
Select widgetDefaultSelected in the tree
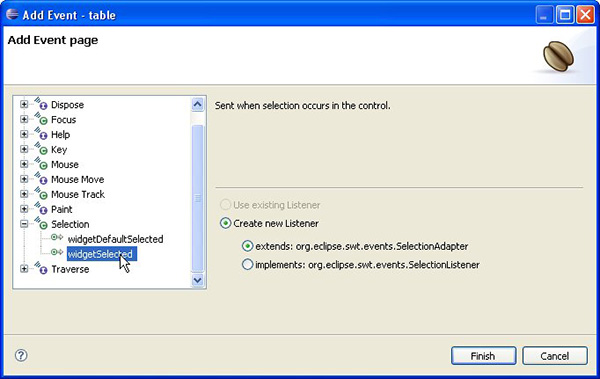(115, 239)
